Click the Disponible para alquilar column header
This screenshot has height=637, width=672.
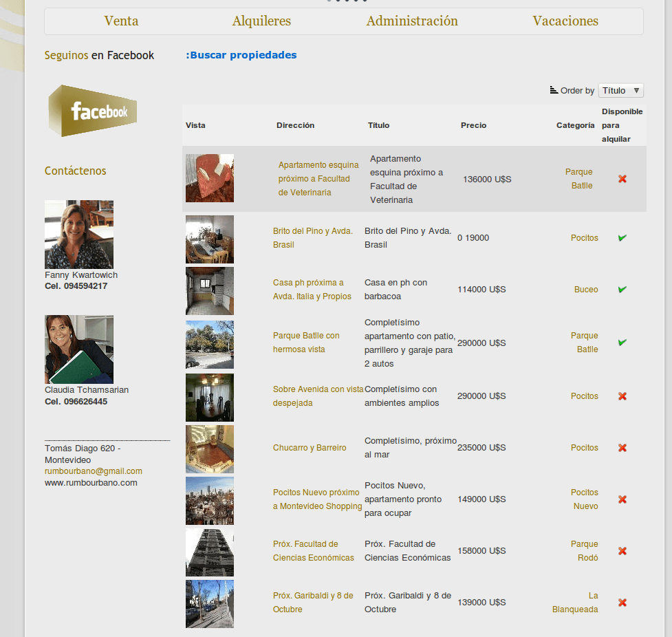click(622, 125)
